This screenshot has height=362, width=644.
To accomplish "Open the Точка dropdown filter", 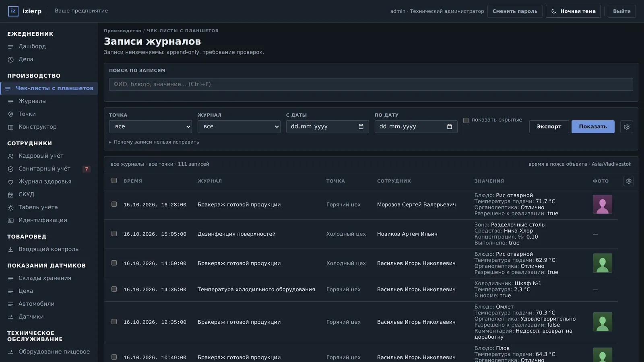I will [151, 127].
